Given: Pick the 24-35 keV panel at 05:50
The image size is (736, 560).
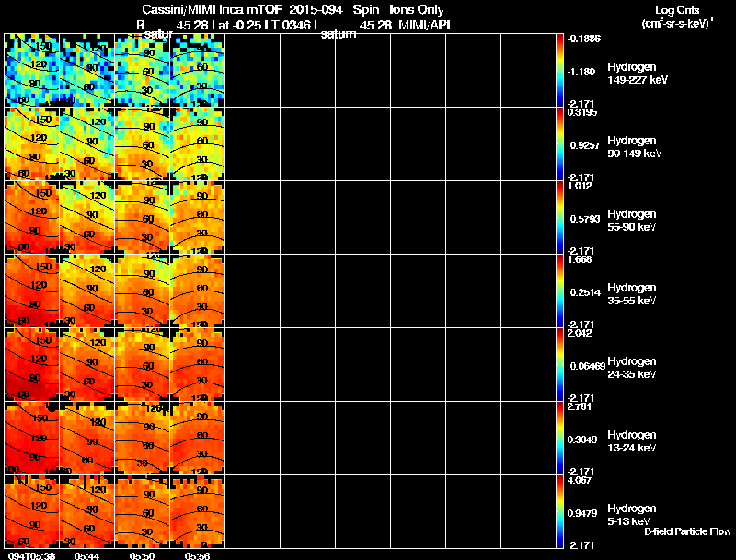Looking at the screenshot, I should pyautogui.click(x=143, y=365).
